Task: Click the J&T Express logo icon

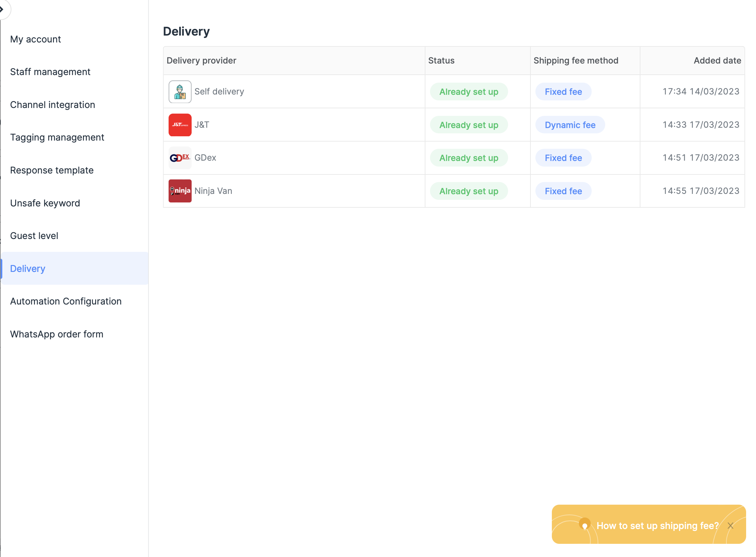Action: pos(180,125)
